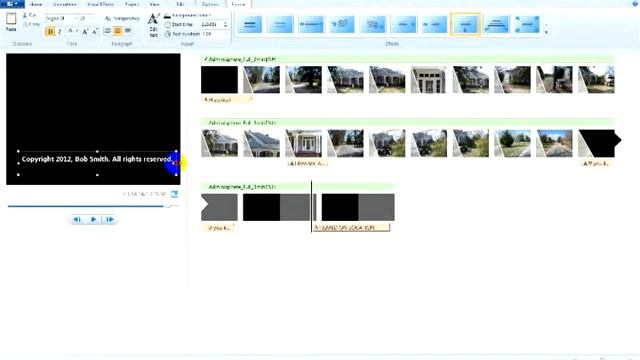Apply the ninth text effect thumbnail
Image resolution: width=640 pixels, height=360 pixels.
496,24
